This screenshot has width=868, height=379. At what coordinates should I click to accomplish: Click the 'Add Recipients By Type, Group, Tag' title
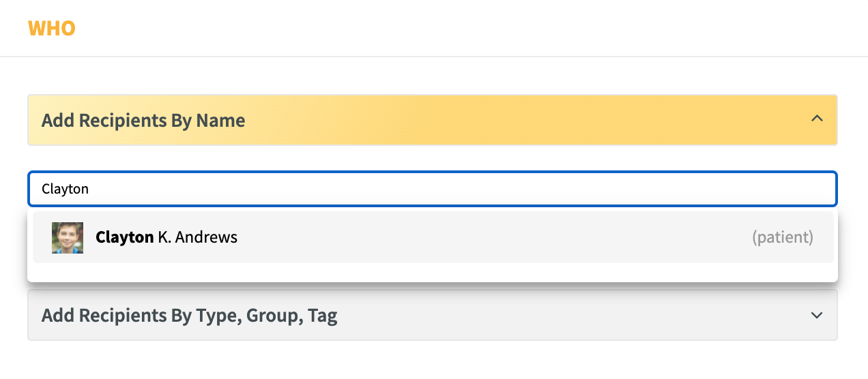(190, 316)
